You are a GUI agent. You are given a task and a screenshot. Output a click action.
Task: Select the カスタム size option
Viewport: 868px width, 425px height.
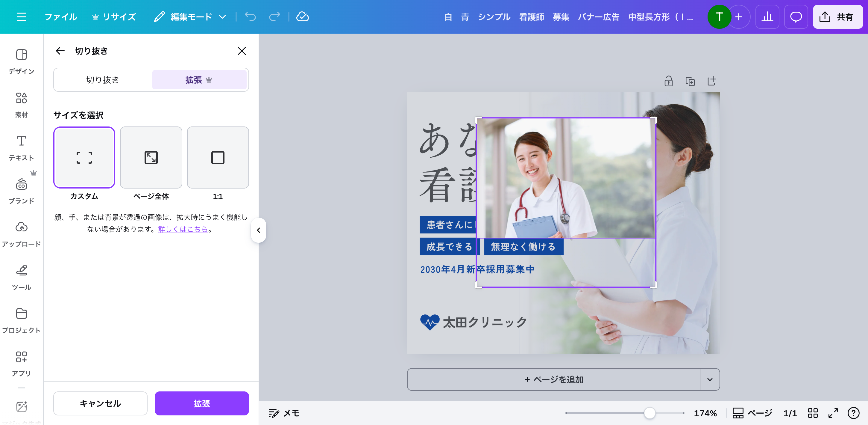84,158
